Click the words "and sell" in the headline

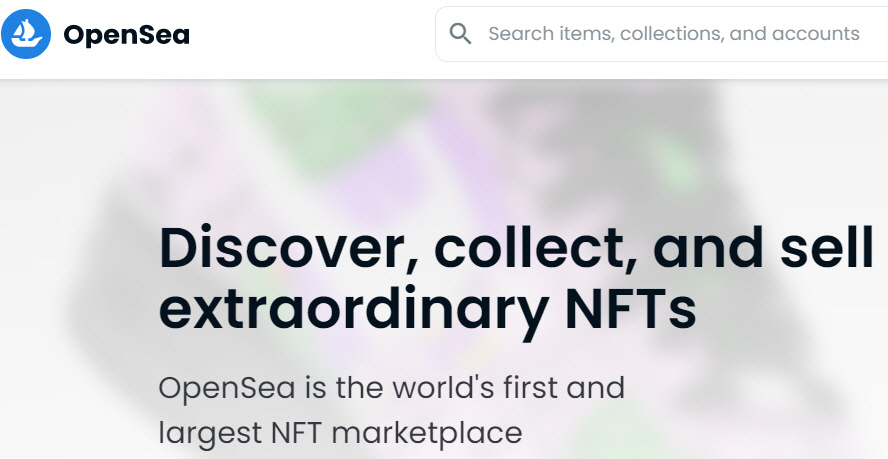click(x=759, y=249)
